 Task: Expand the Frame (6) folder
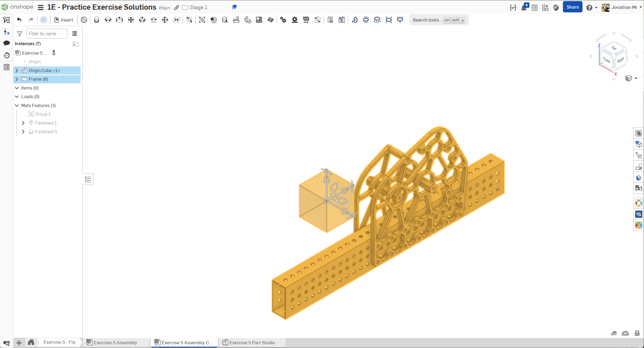[17, 79]
